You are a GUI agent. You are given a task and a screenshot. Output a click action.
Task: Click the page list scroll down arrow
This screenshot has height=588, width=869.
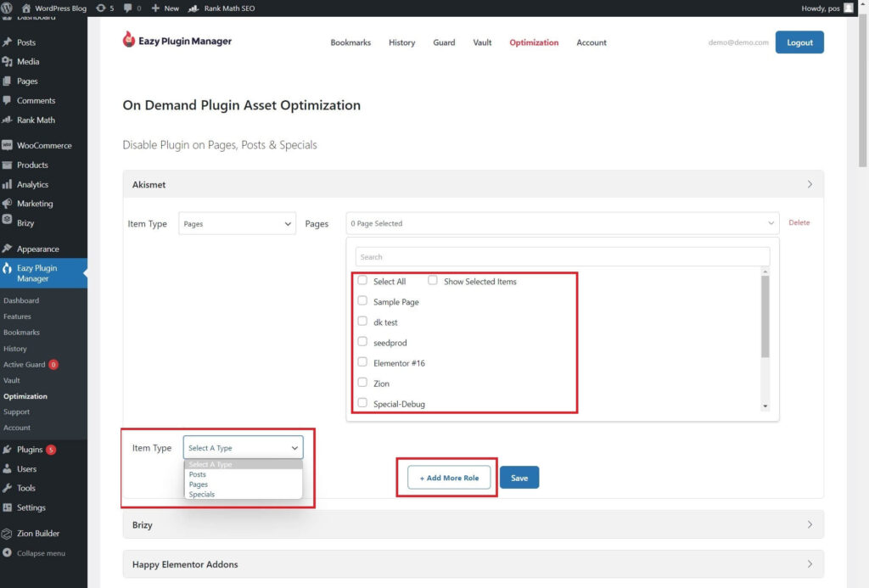tap(765, 406)
